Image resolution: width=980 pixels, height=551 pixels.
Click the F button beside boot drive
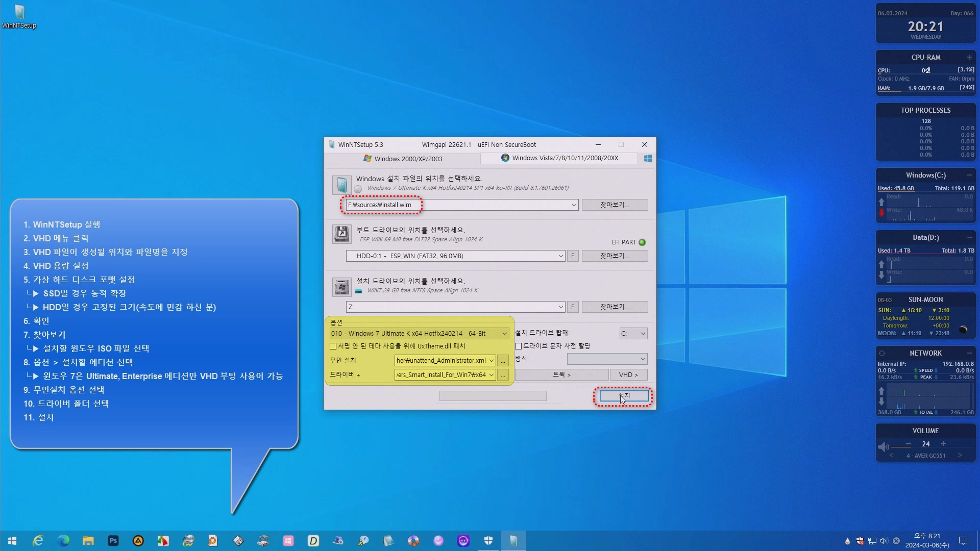(x=573, y=256)
